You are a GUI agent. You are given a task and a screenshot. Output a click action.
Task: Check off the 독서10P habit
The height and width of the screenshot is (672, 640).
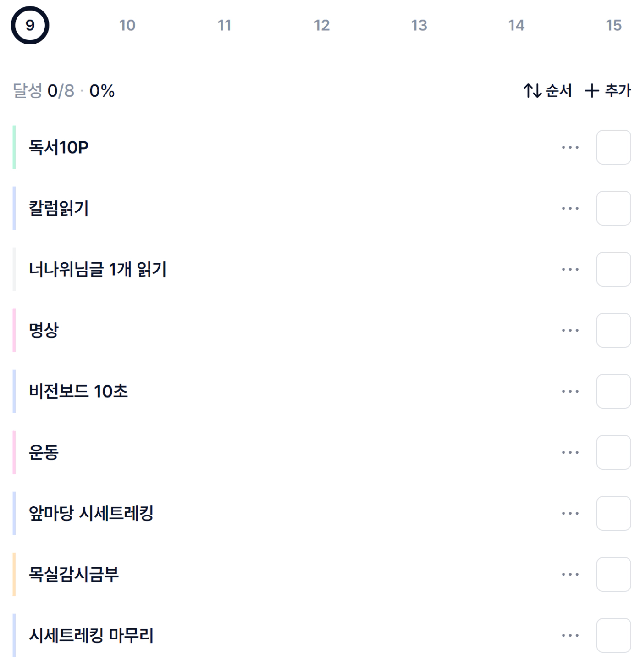pos(613,147)
